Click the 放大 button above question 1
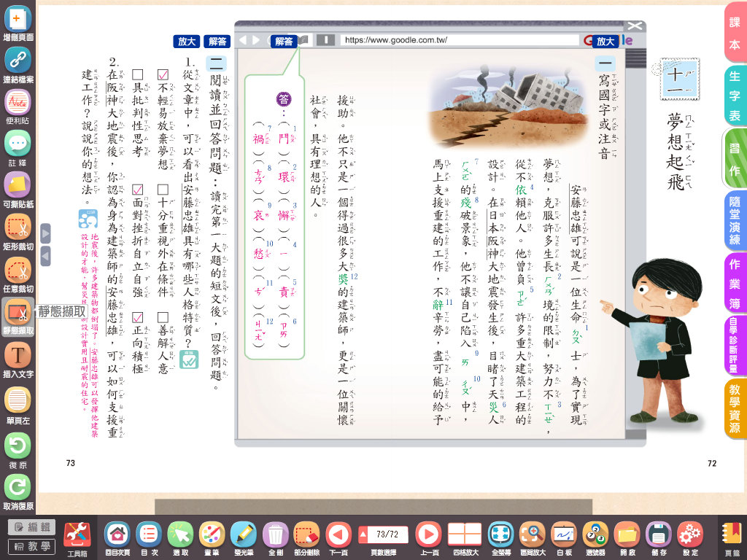This screenshot has height=560, width=747. pos(186,42)
